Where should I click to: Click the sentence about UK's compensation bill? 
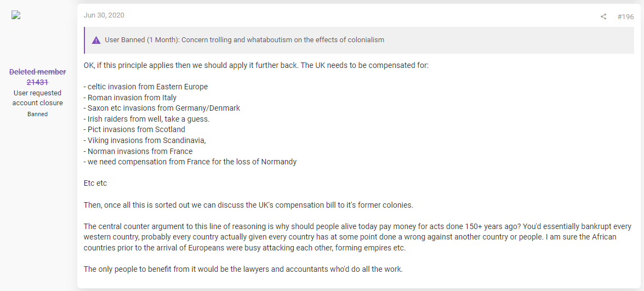248,205
